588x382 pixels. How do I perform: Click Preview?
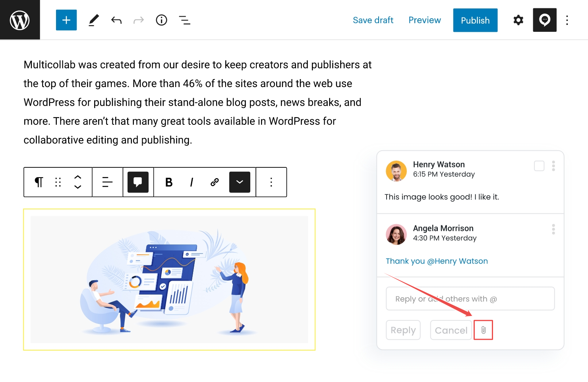pos(425,20)
